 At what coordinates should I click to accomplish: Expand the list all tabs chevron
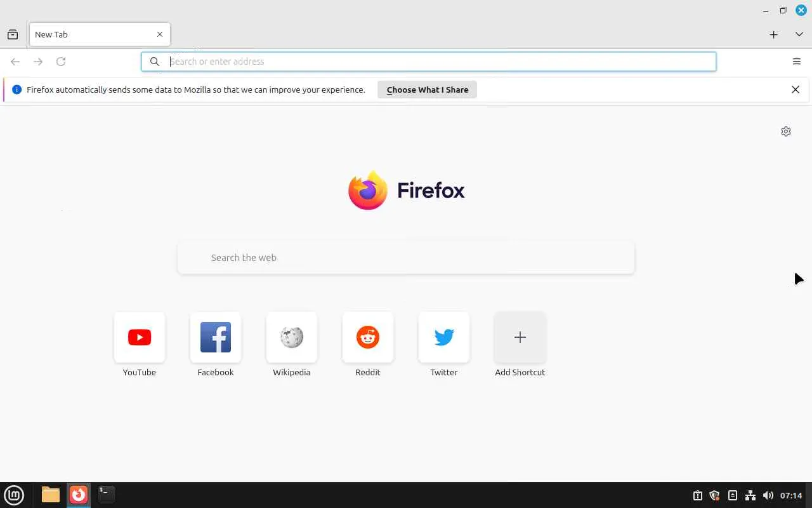(799, 34)
